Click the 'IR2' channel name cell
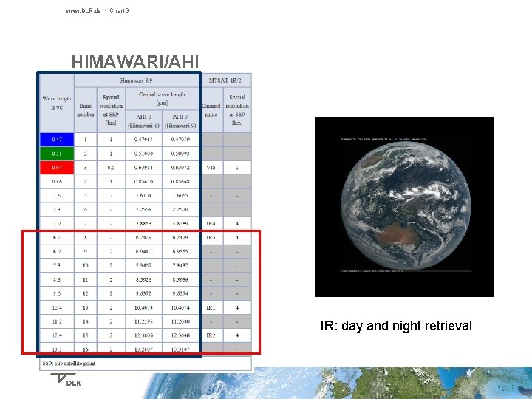This screenshot has height=399, width=532. [x=211, y=335]
